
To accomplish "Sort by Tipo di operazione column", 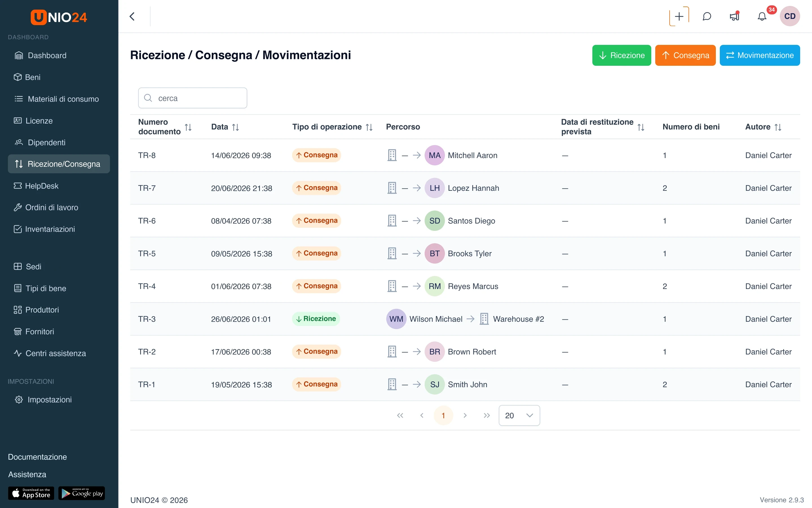I will point(369,127).
